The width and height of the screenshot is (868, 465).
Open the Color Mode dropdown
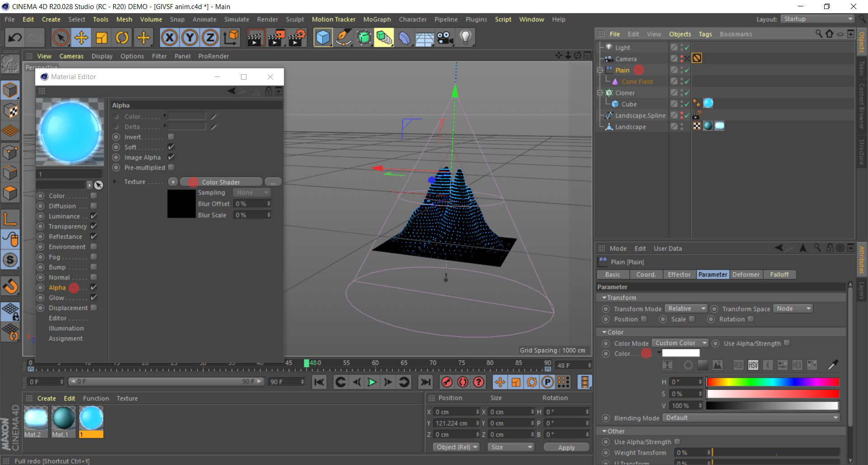tap(680, 343)
